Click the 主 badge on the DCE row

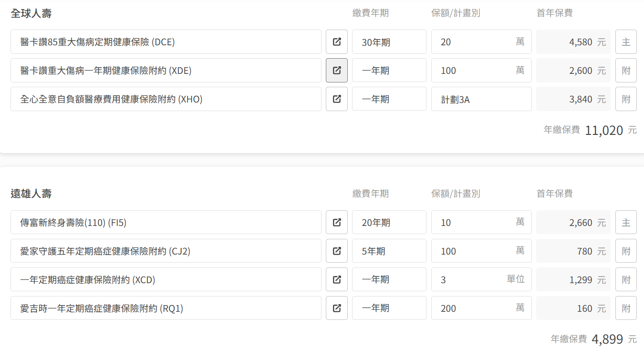626,42
